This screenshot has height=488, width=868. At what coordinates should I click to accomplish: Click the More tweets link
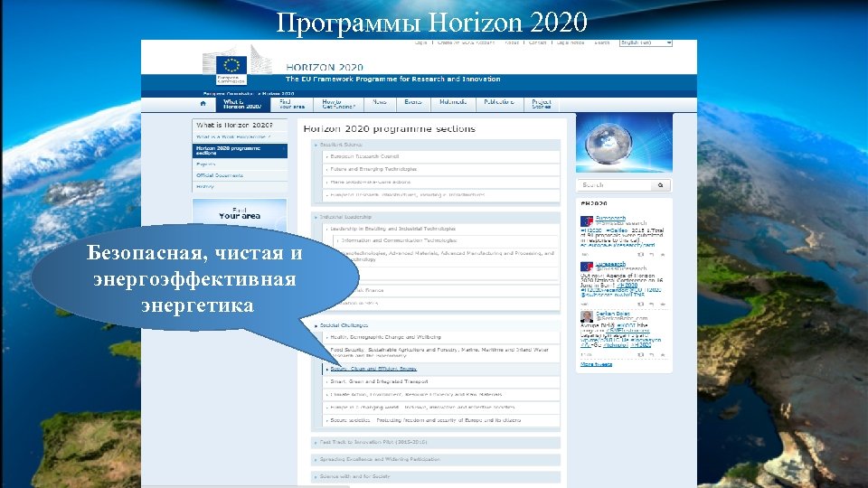(596, 364)
